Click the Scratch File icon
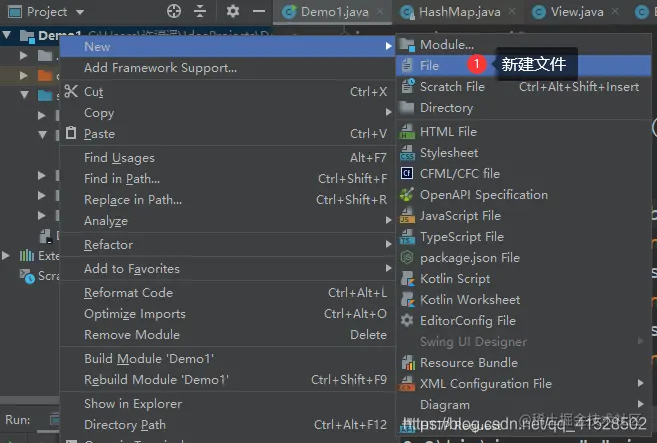The image size is (657, 443). coord(407,86)
